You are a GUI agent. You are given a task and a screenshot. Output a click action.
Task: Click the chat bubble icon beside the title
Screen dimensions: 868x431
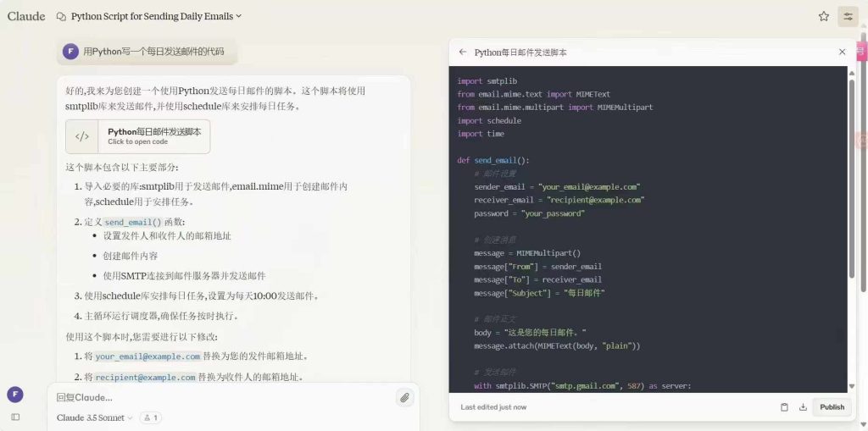tap(61, 16)
